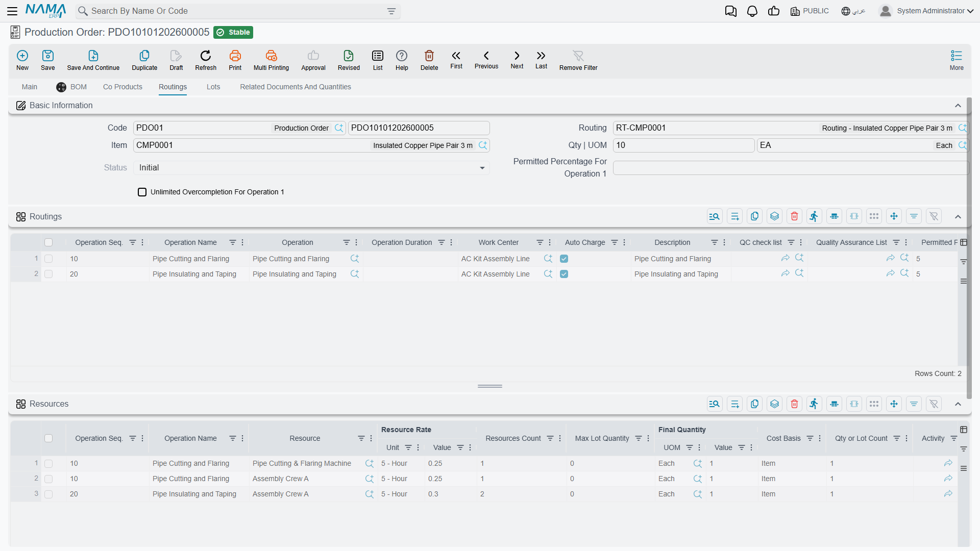Switch to the Co Products tab
The image size is (980, 551).
[122, 87]
